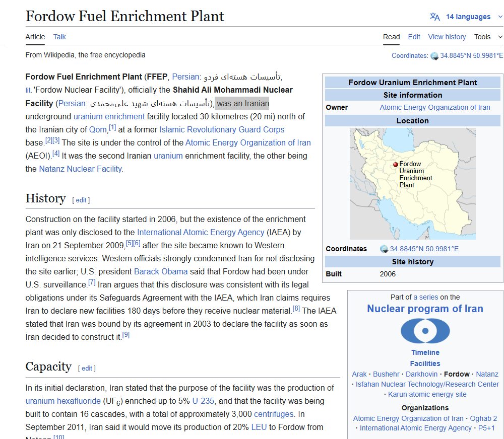Select the Article tab
Screen dimensions: 504x439
35,37
